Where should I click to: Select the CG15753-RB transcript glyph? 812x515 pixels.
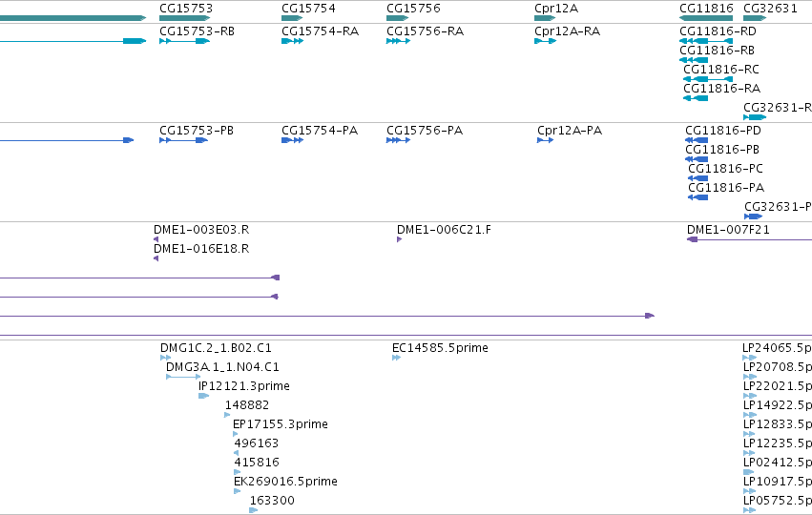(x=185, y=41)
